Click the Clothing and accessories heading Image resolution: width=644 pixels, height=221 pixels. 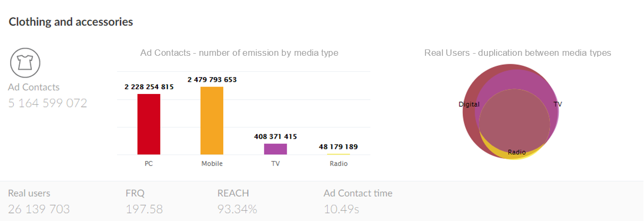click(x=71, y=22)
